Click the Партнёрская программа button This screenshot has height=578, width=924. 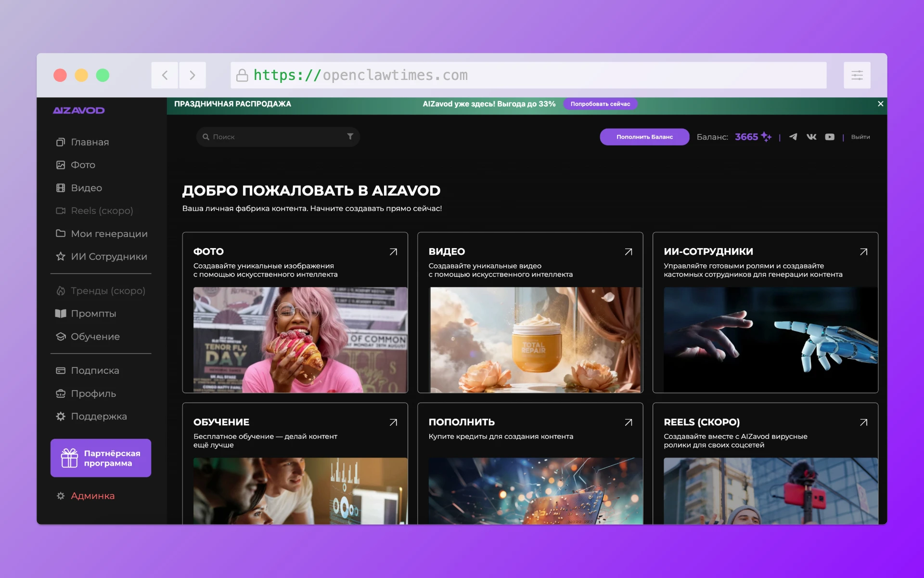[x=101, y=458]
